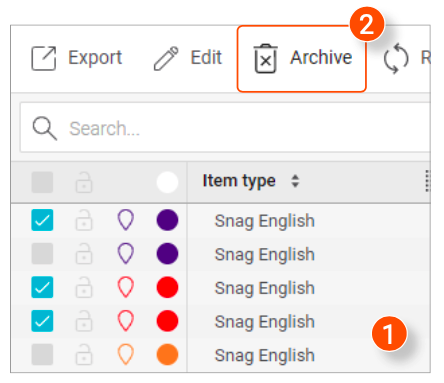Click the refresh arrows icon

click(396, 59)
